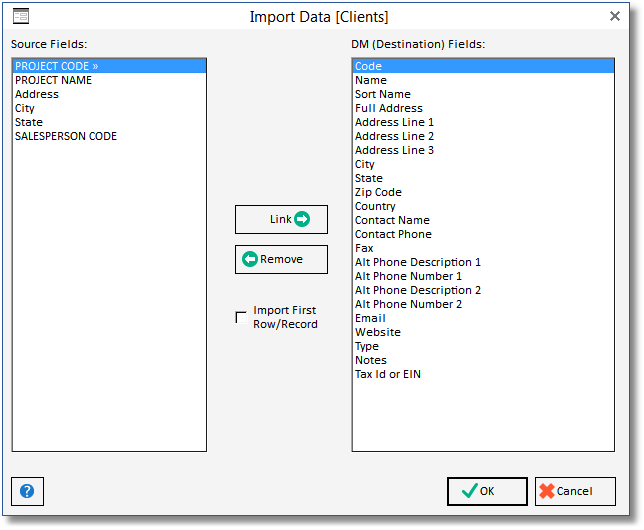644x530 pixels.
Task: Select Alt Phone Number 1 field
Action: [483, 276]
